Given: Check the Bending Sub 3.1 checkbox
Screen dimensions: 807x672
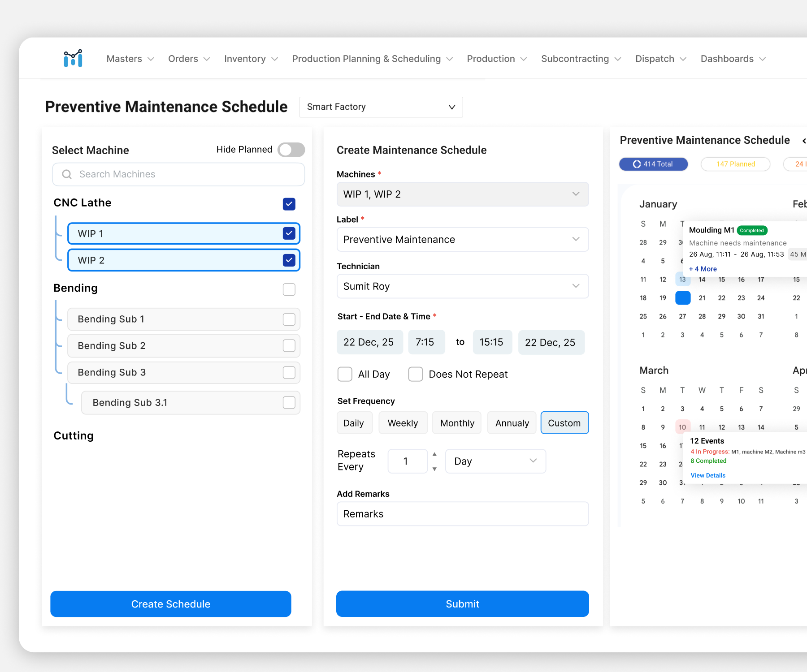Looking at the screenshot, I should [289, 403].
